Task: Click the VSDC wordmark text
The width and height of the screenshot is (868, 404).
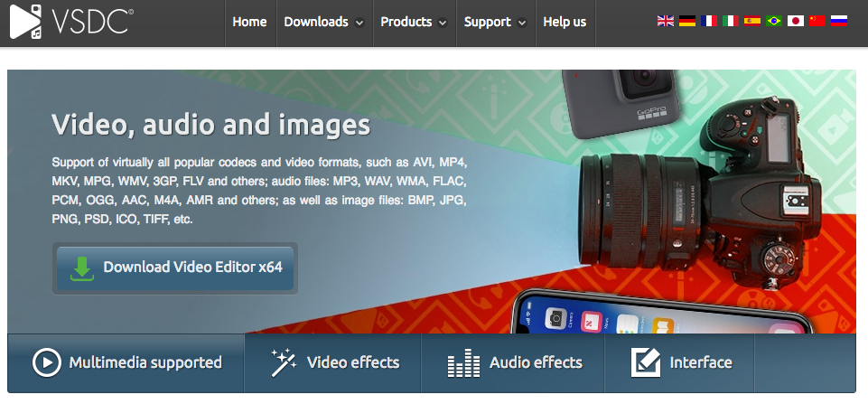Action: pyautogui.click(x=92, y=22)
